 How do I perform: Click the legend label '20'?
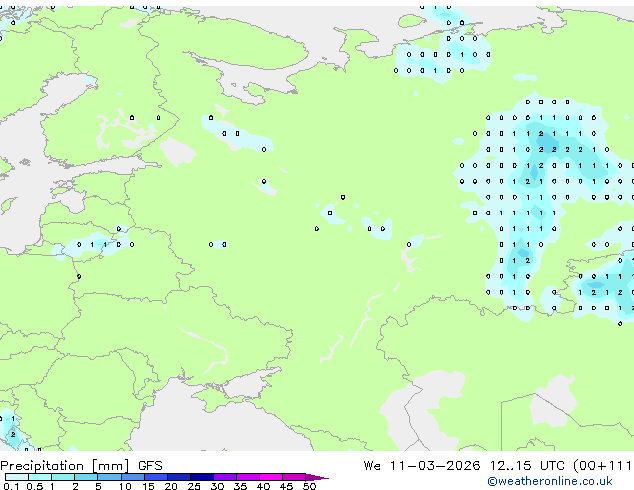coord(171,486)
